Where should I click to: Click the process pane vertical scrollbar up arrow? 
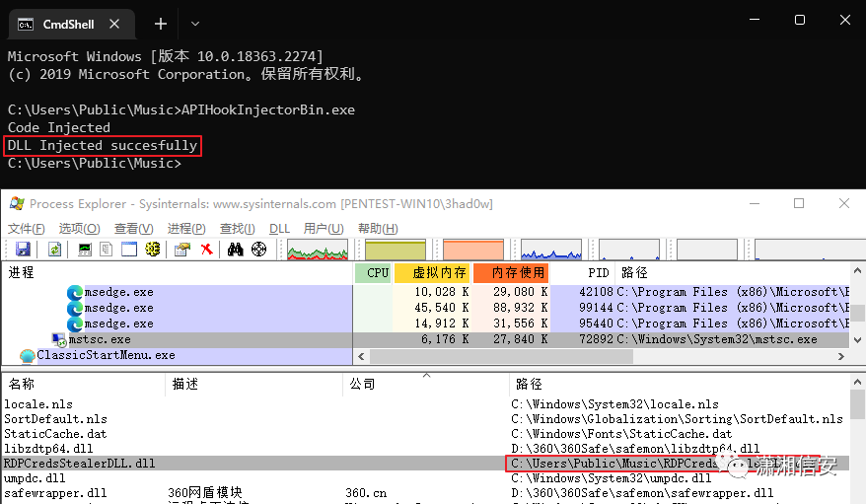[857, 270]
